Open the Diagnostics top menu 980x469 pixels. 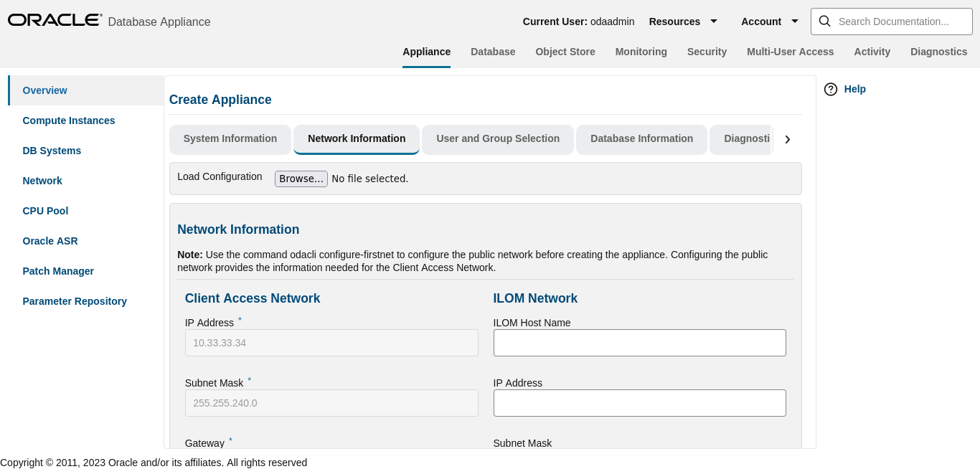click(938, 52)
